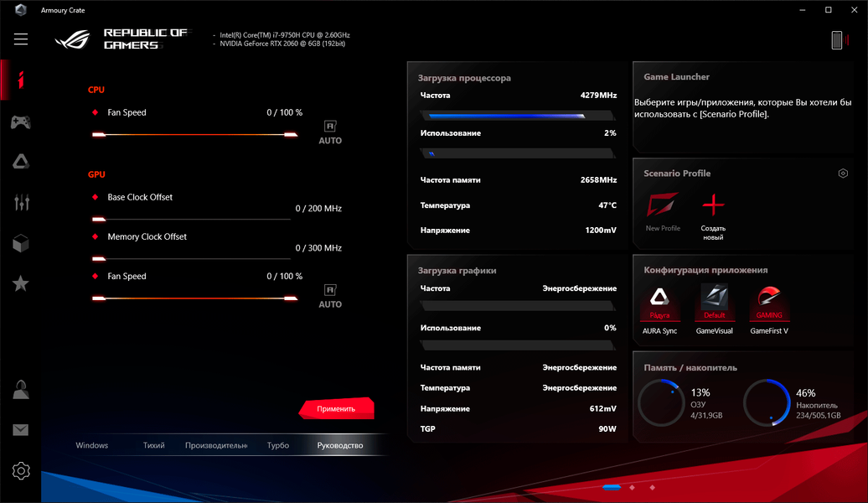Click the 4279MHz CPU frequency value
868x503 pixels.
pyautogui.click(x=598, y=96)
